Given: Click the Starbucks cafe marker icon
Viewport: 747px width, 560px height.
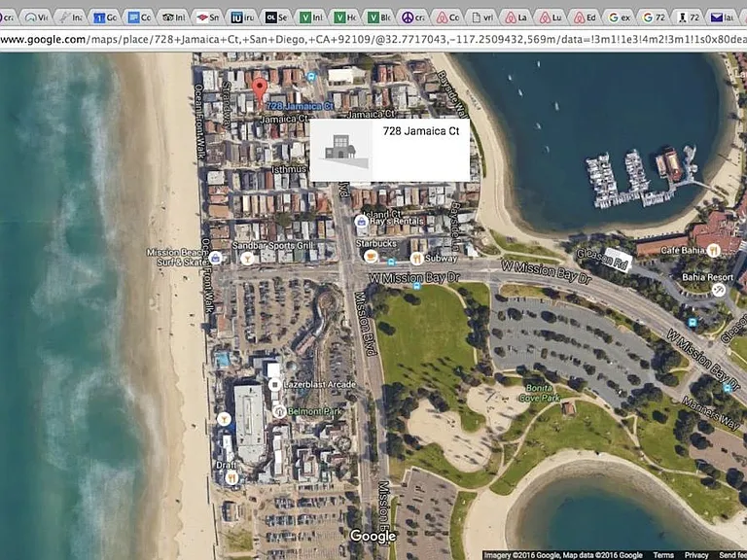Looking at the screenshot, I should tap(371, 257).
